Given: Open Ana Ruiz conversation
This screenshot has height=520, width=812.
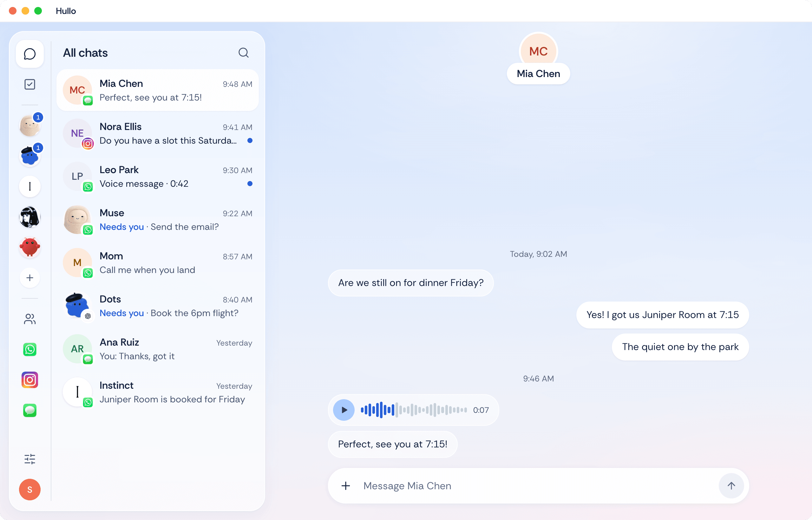Looking at the screenshot, I should point(157,349).
